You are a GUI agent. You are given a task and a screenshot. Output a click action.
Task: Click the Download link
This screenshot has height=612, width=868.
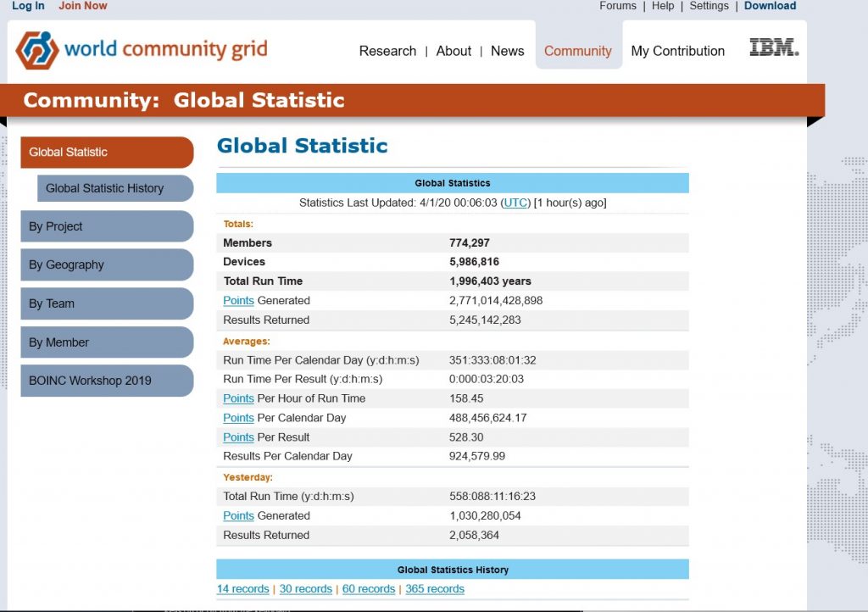tap(770, 6)
